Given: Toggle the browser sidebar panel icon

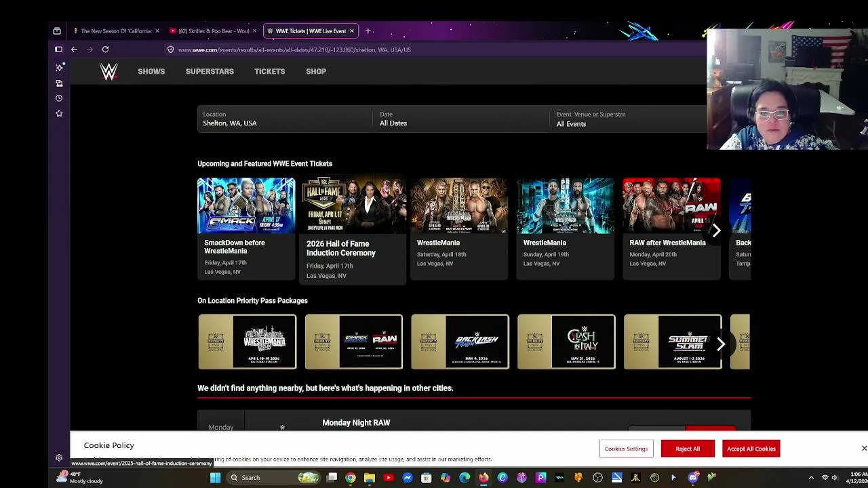Looking at the screenshot, I should [58, 49].
